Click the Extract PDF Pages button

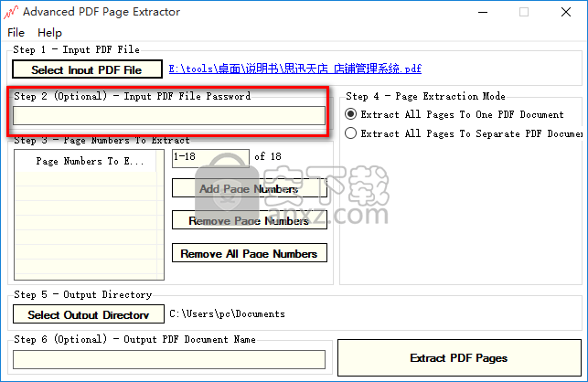tap(459, 357)
